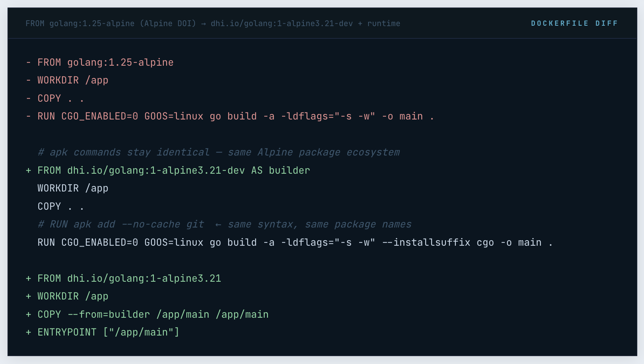Click the "--installsuffix cgo" flag in the RUN line
The image size is (644, 364).
(438, 243)
